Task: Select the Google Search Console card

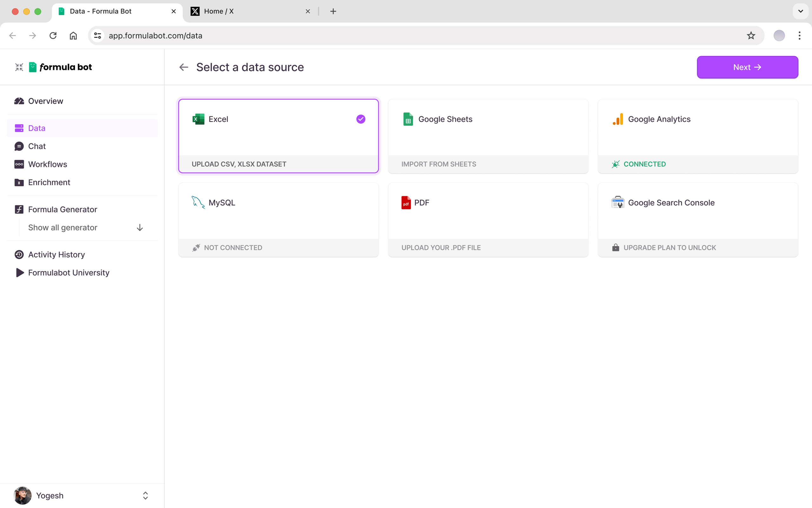Action: click(x=698, y=220)
